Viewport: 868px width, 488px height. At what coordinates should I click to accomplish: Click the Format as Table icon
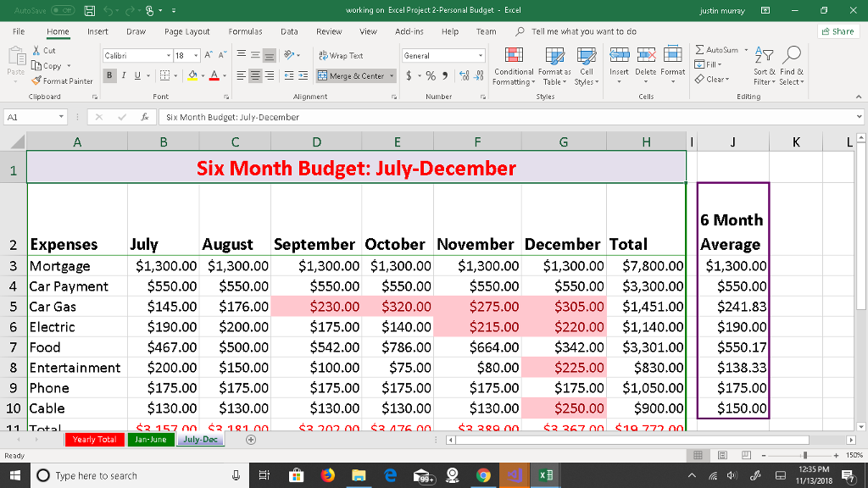[x=554, y=55]
